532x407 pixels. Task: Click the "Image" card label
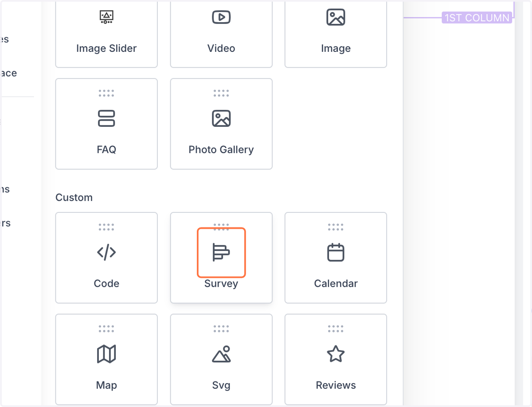click(x=336, y=49)
